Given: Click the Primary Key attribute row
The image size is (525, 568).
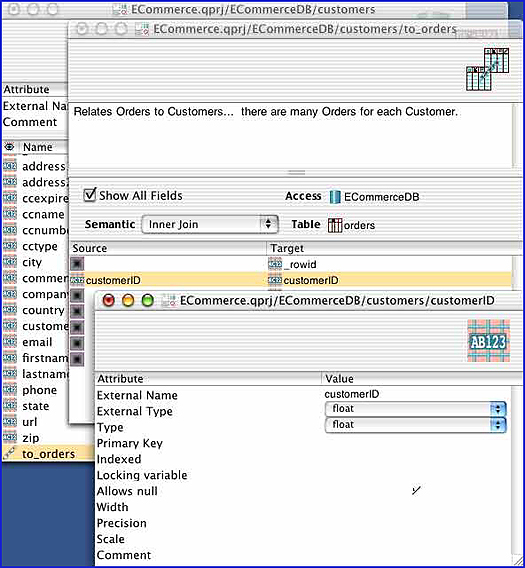Looking at the screenshot, I should (304, 443).
